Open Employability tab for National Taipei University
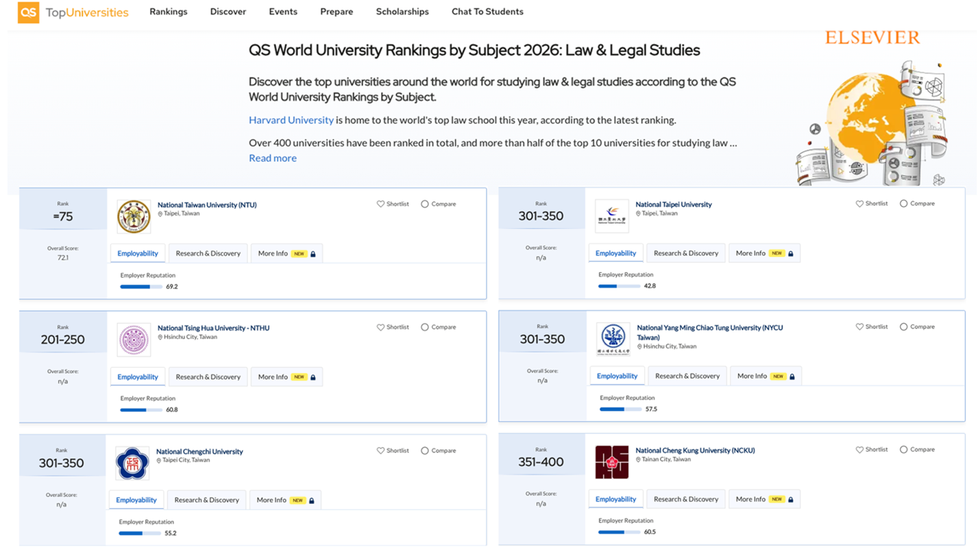The height and width of the screenshot is (549, 980). 615,253
